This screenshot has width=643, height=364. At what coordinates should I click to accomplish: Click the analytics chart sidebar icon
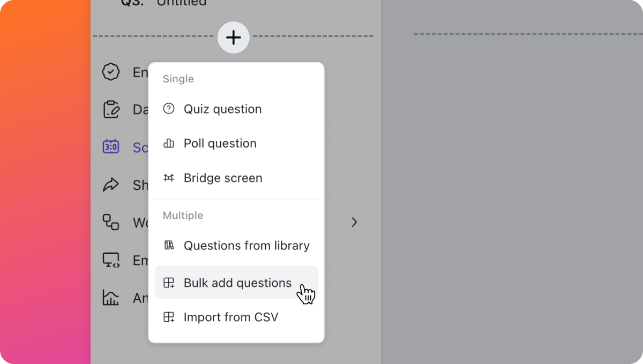tap(111, 298)
